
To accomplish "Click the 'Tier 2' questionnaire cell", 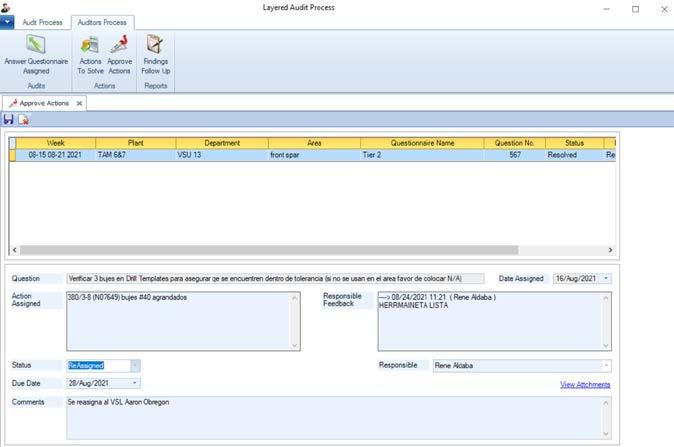I will click(422, 155).
